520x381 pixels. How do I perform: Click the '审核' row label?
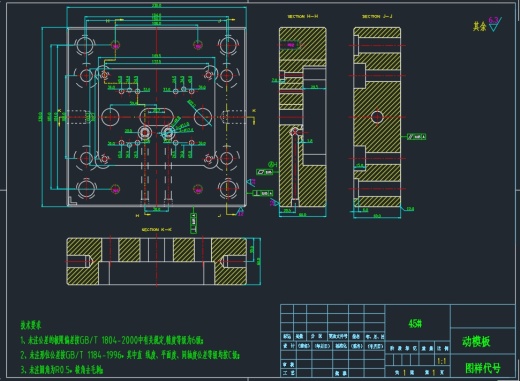(x=287, y=364)
